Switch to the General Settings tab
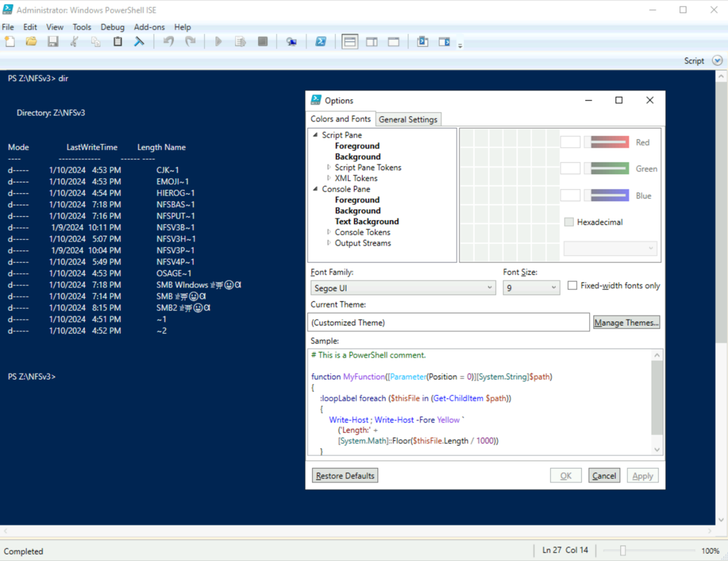Image resolution: width=728 pixels, height=561 pixels. [408, 119]
